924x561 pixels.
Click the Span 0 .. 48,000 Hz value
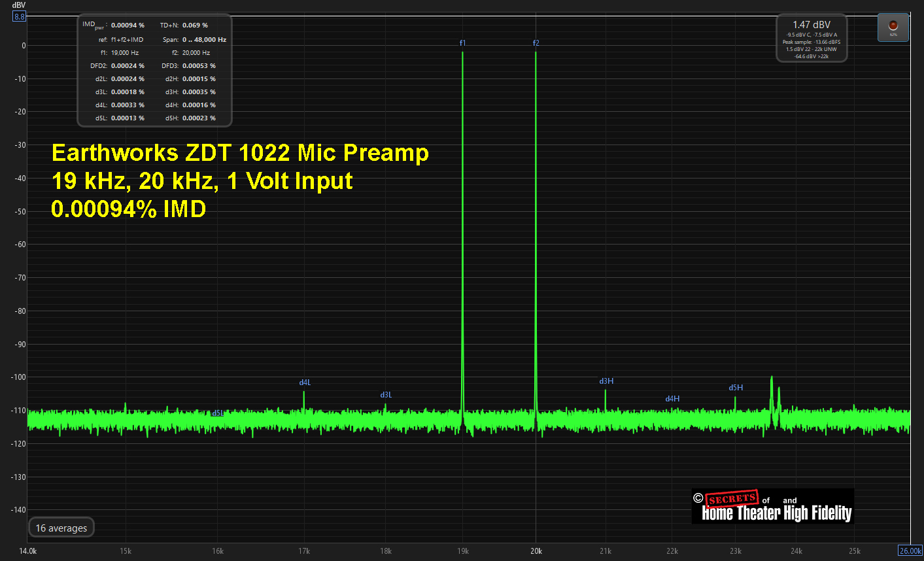tap(204, 40)
